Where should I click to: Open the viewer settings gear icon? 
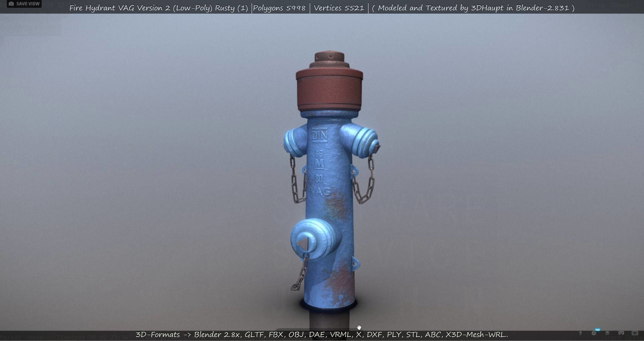(x=594, y=333)
